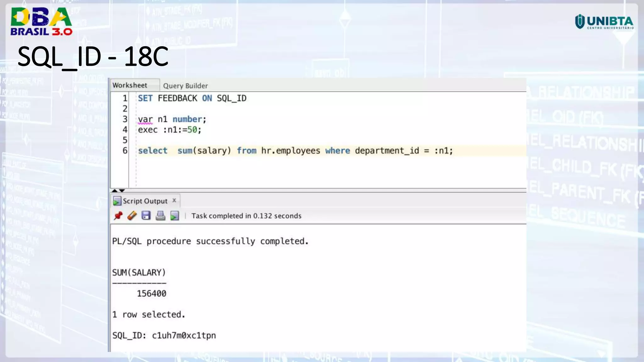Click the Script Output tab icon
Screen dimensions: 644x362
pos(117,201)
